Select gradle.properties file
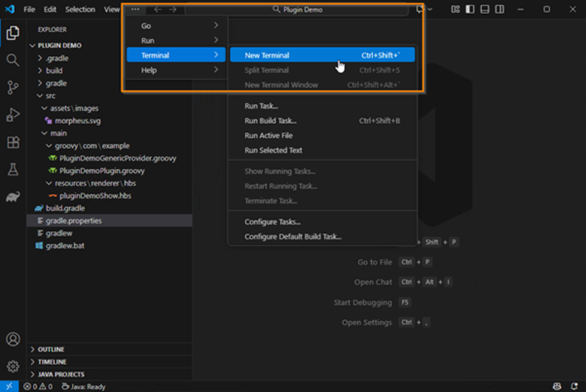Image resolution: width=586 pixels, height=392 pixels. tap(110, 220)
